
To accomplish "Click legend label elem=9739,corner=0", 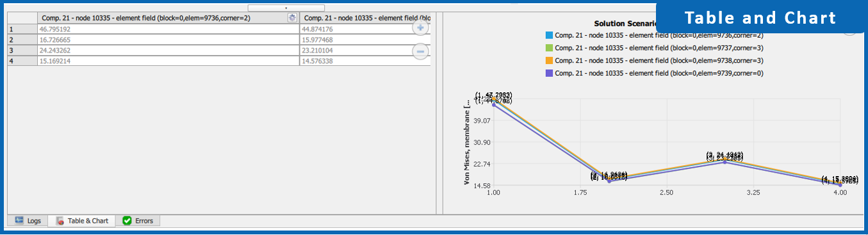I will click(x=659, y=73).
